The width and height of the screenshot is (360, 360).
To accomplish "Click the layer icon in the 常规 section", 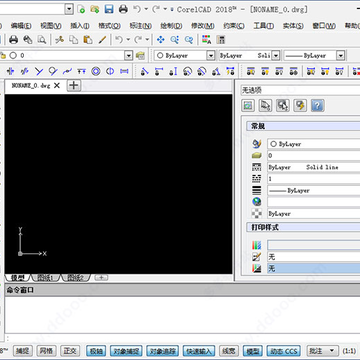I will point(257,155).
